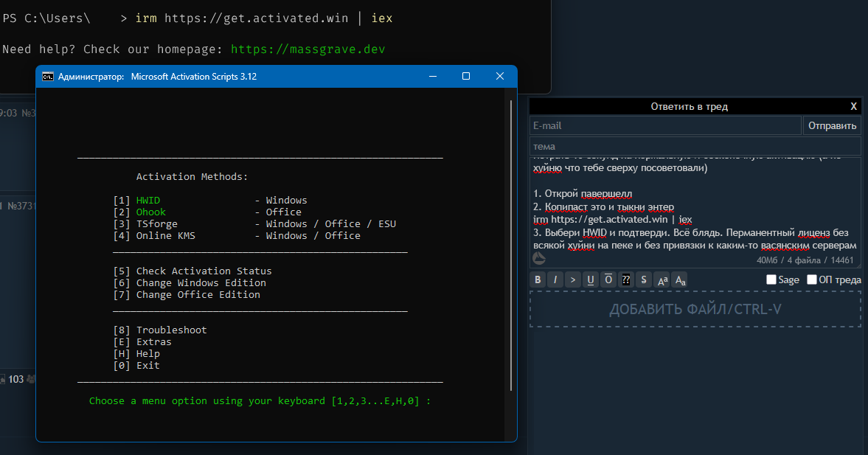868x455 pixels.
Task: Apply overline formatting button
Action: [608, 279]
